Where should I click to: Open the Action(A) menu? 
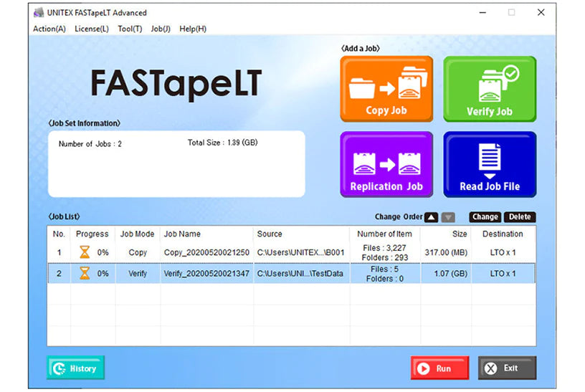(x=49, y=29)
